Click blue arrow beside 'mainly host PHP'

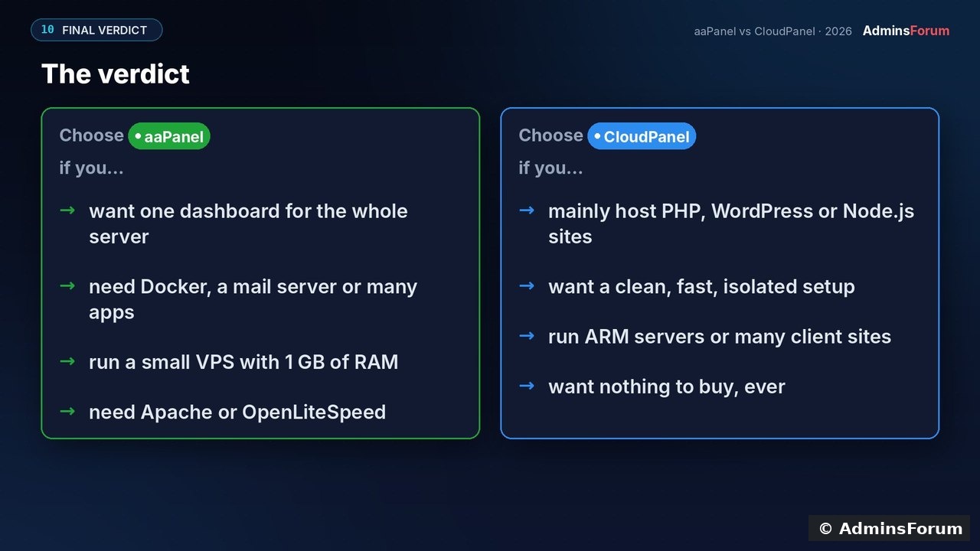click(x=527, y=210)
